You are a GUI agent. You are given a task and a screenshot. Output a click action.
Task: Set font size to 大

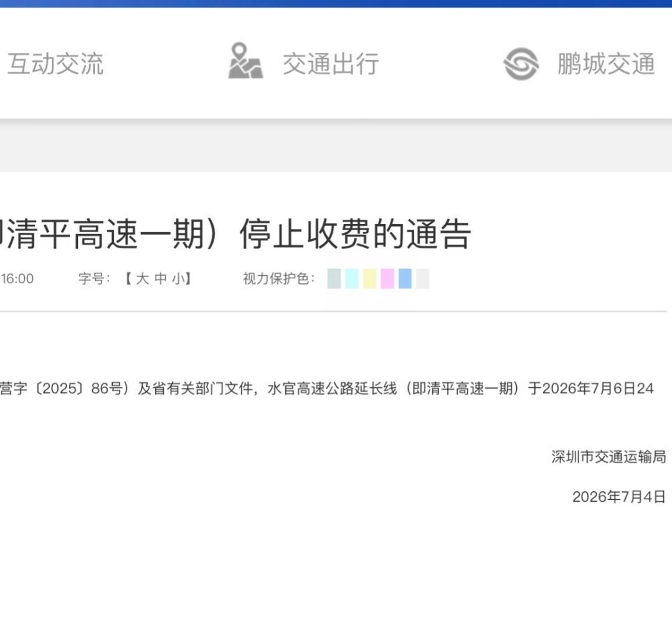[142, 279]
